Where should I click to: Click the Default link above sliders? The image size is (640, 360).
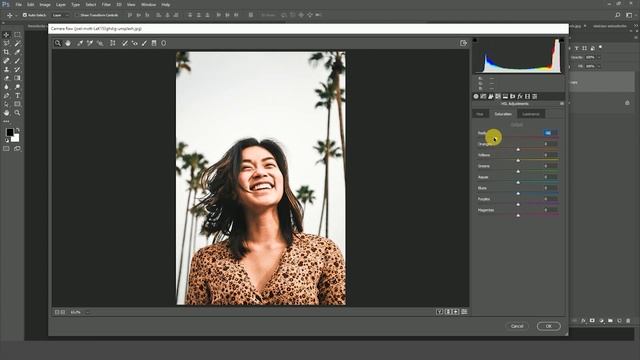click(x=517, y=125)
